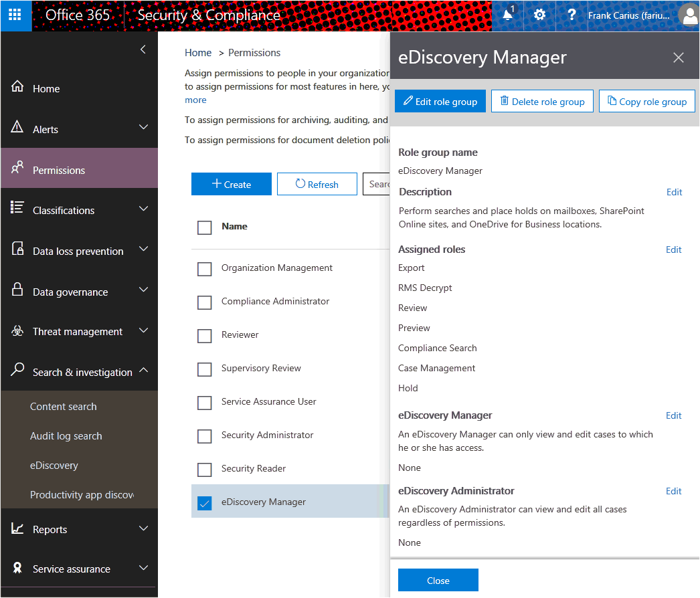Select the Organization Management row name

tap(277, 268)
